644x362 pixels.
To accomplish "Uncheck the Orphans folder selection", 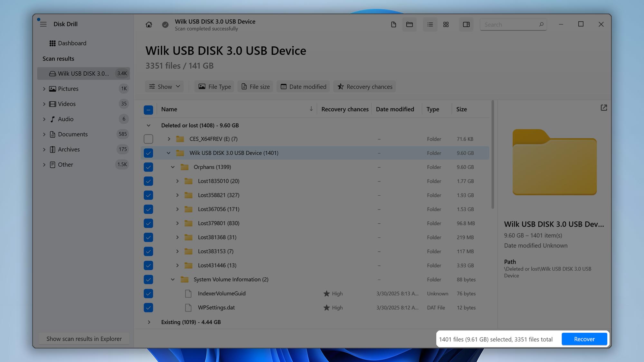I will (148, 167).
